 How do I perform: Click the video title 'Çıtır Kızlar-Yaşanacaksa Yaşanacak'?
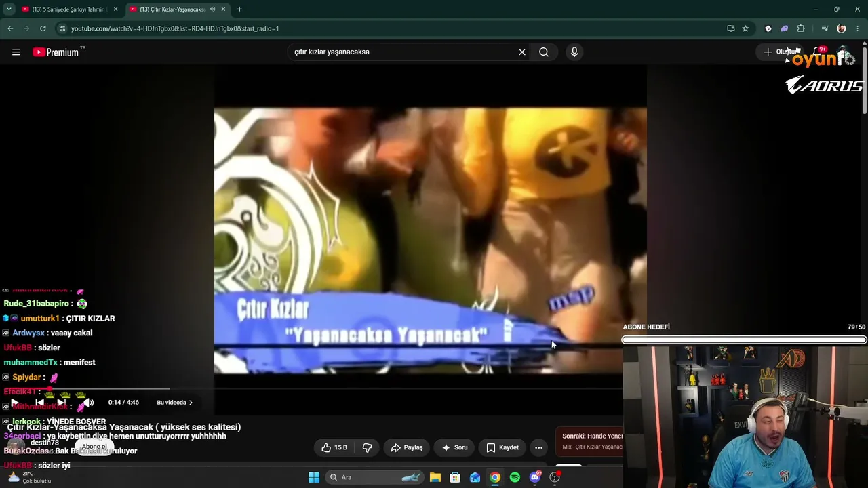pyautogui.click(x=124, y=427)
